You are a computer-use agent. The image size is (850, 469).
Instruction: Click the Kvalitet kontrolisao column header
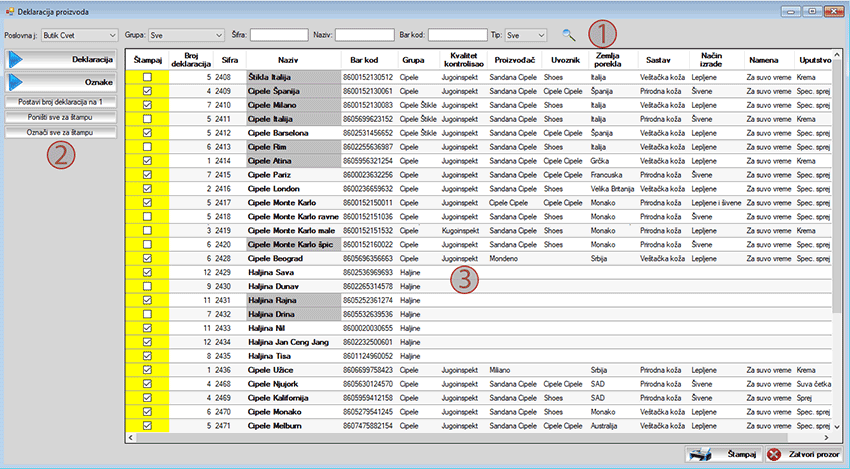pyautogui.click(x=463, y=60)
